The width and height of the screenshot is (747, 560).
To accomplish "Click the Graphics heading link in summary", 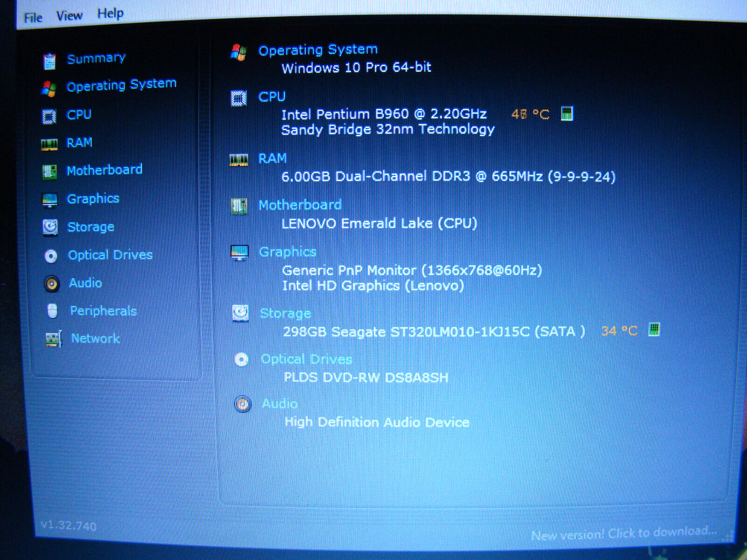I will (288, 252).
